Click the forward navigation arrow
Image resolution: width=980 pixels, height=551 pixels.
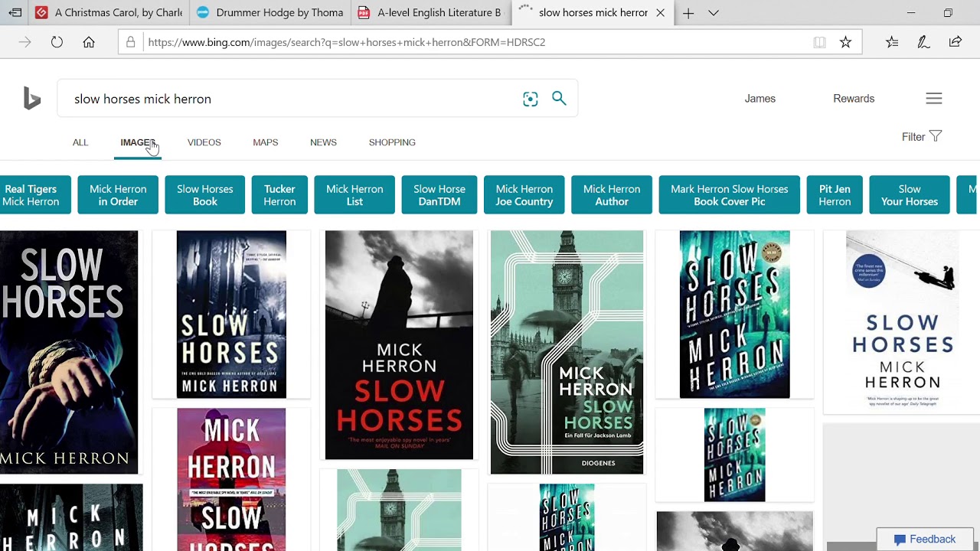click(24, 42)
